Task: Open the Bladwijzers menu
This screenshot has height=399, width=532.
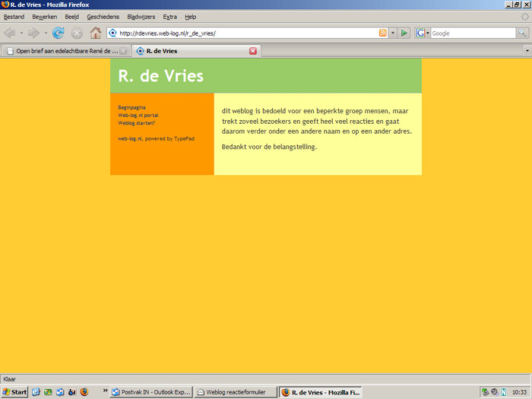Action: pos(140,17)
